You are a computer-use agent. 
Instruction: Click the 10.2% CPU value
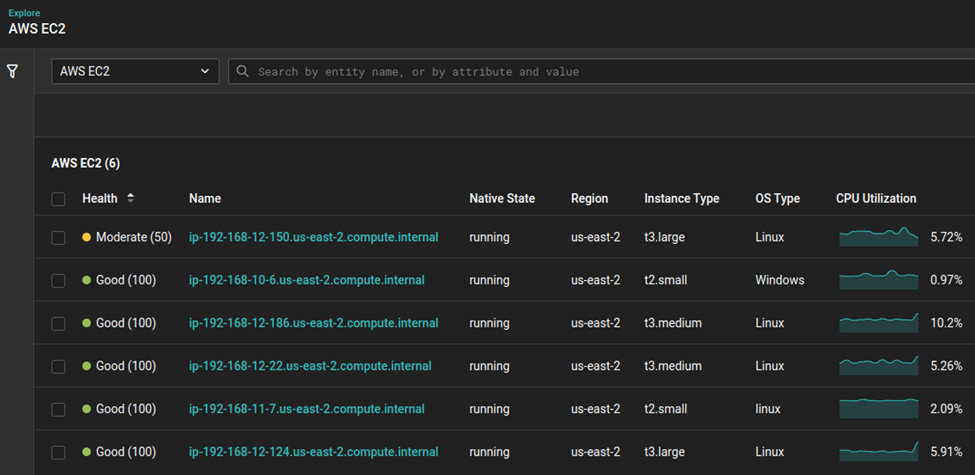tap(946, 323)
